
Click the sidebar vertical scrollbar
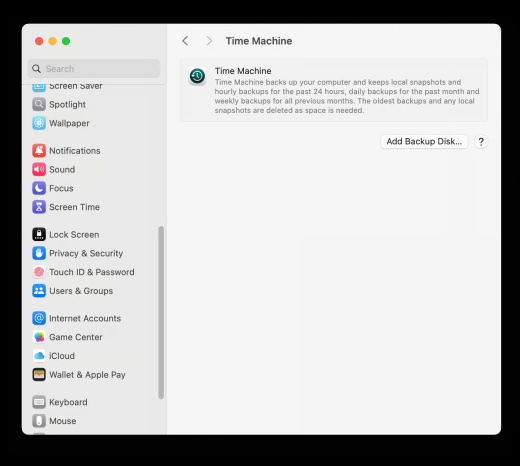pos(161,312)
